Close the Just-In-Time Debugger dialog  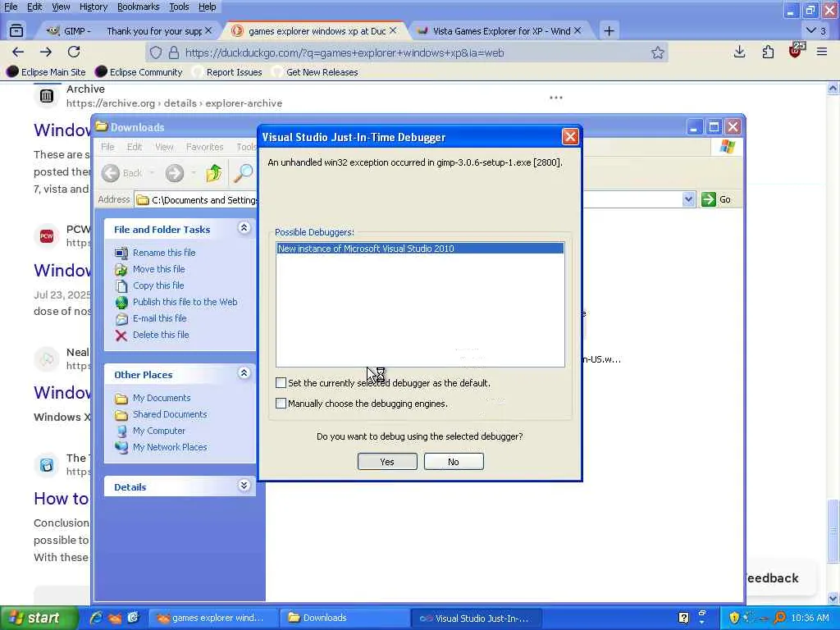pyautogui.click(x=570, y=137)
